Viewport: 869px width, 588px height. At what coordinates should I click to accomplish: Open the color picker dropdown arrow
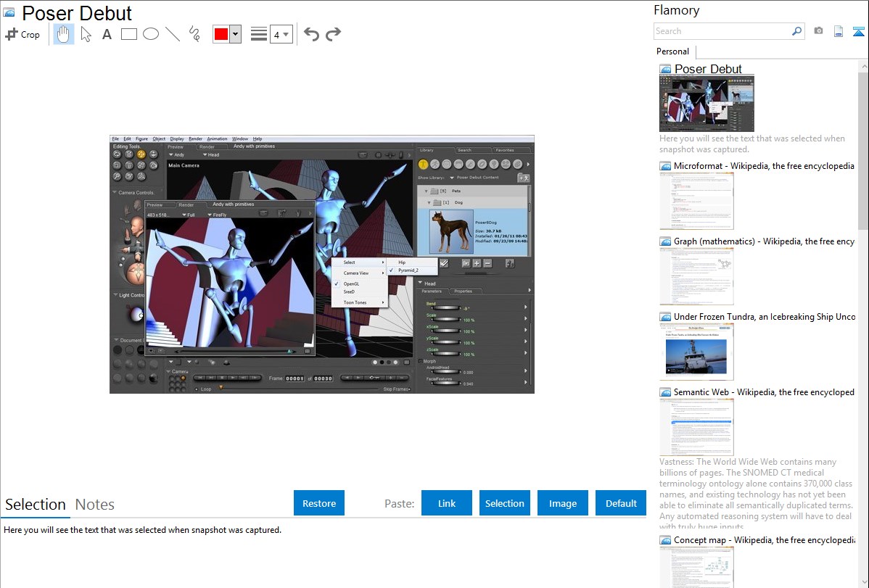(x=235, y=34)
